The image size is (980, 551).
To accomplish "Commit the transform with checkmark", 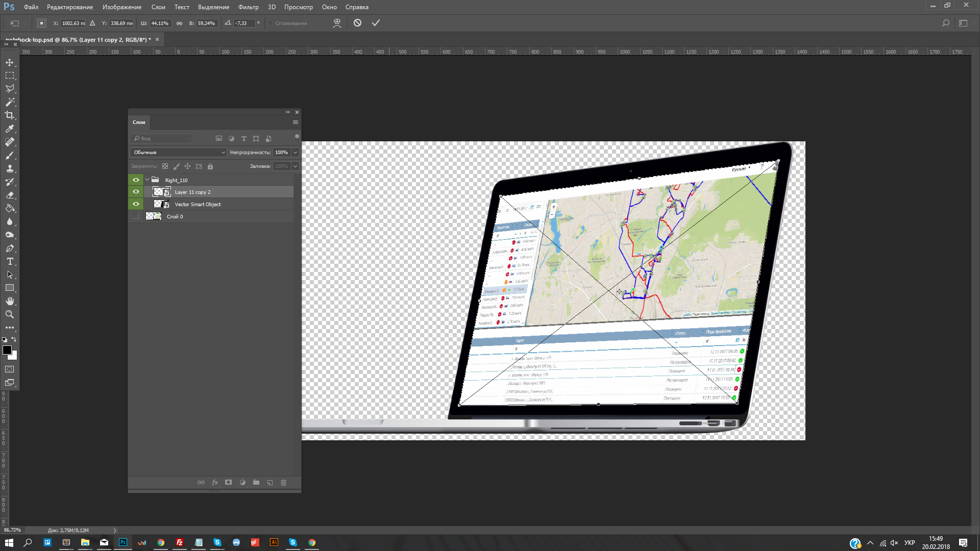I will coord(376,23).
